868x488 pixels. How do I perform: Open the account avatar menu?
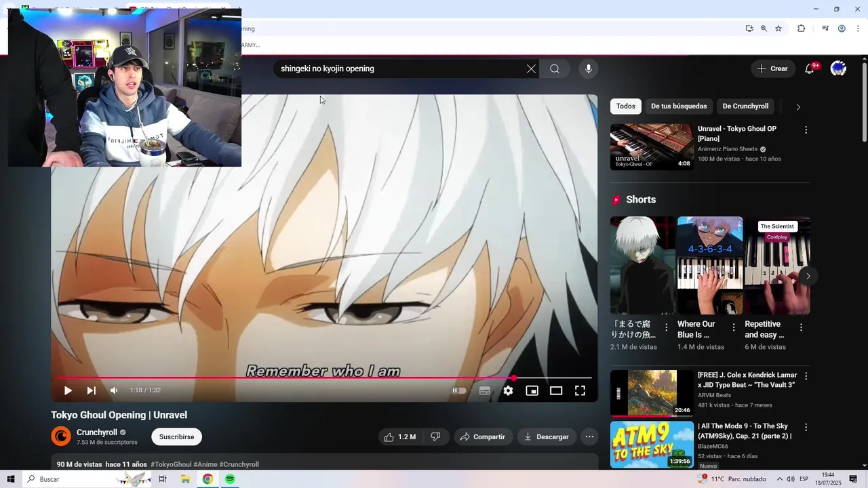838,68
